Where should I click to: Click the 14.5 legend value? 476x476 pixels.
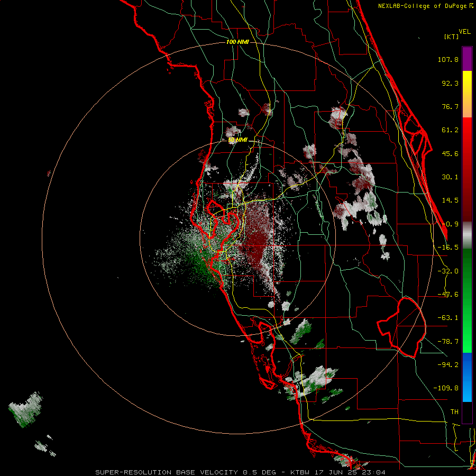(x=450, y=200)
